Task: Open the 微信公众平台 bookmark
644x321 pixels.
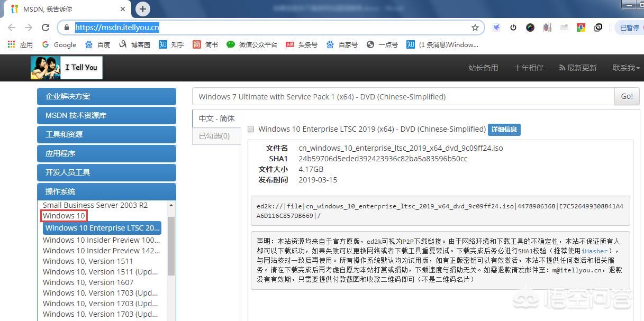Action: tap(252, 44)
